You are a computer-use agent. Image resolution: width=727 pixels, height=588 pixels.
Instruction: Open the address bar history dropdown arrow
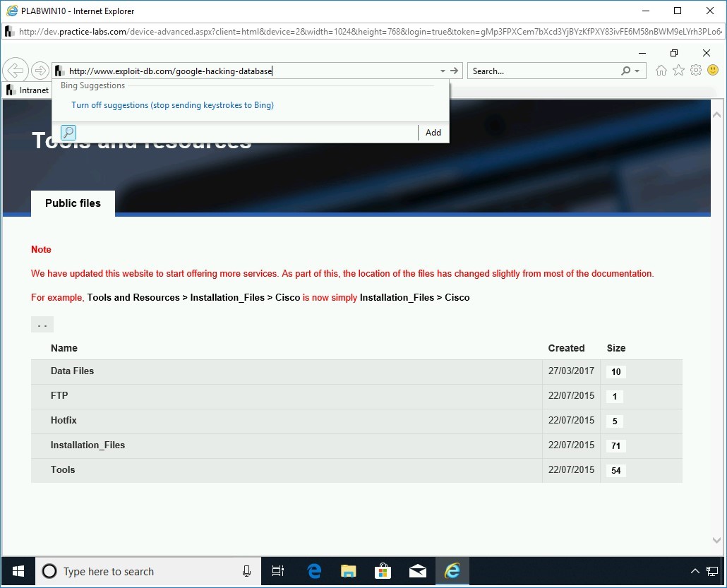click(442, 71)
